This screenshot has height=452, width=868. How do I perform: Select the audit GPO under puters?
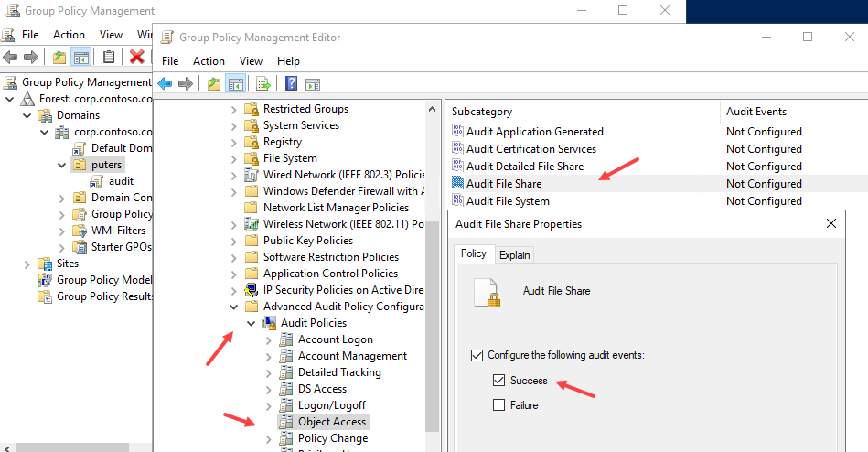point(121,181)
